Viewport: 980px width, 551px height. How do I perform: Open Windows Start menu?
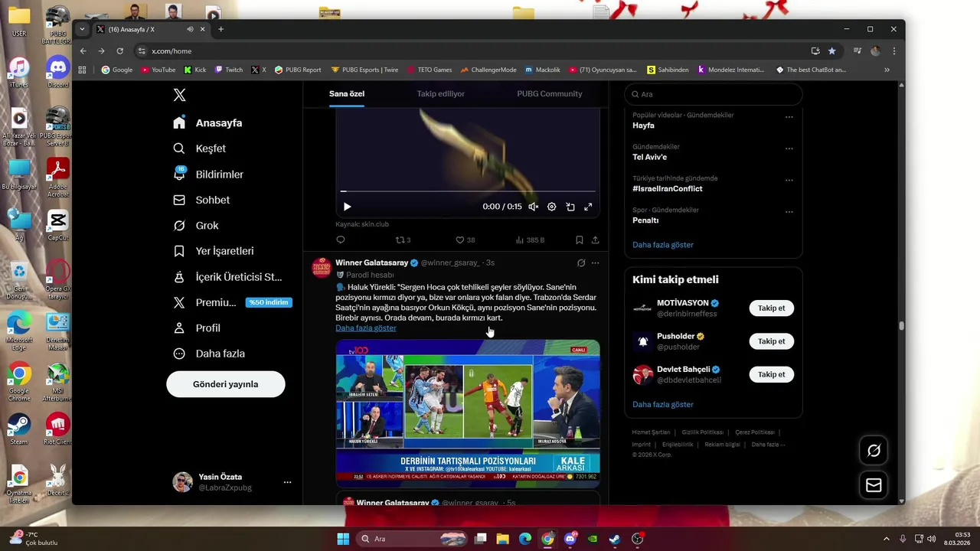point(343,539)
